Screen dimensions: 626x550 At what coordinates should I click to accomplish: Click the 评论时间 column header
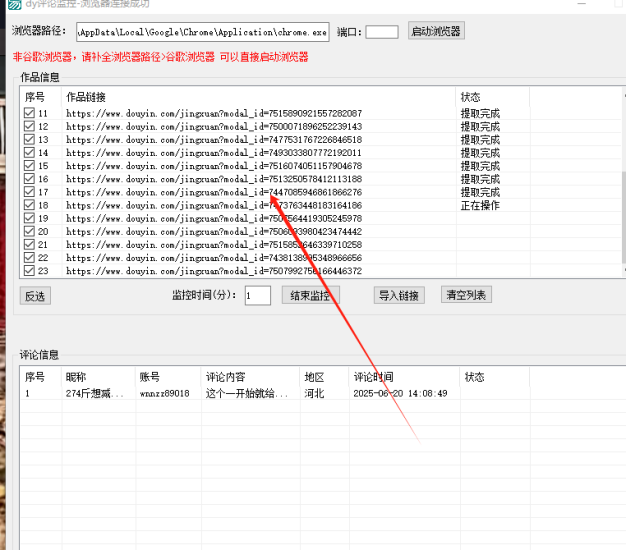point(373,377)
